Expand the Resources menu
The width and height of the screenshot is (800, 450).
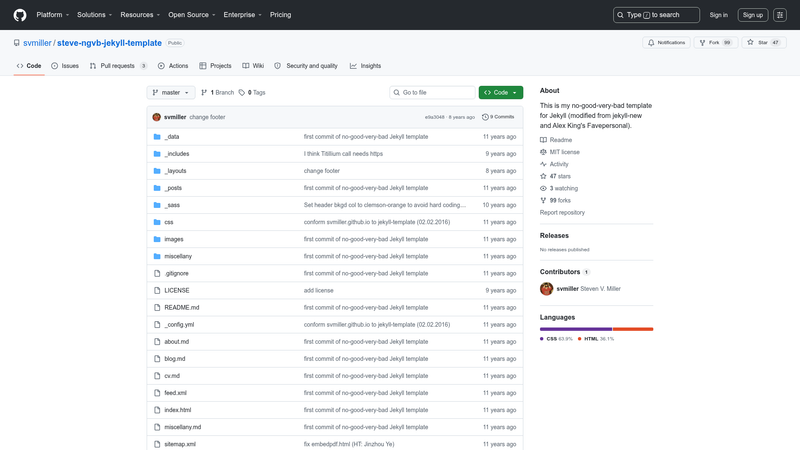point(140,15)
